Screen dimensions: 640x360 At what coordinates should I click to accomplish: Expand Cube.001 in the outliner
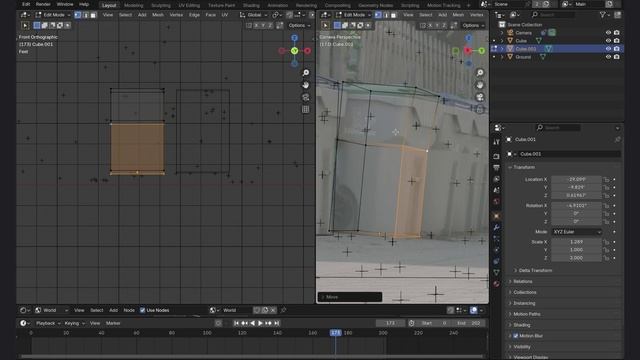[x=502, y=49]
